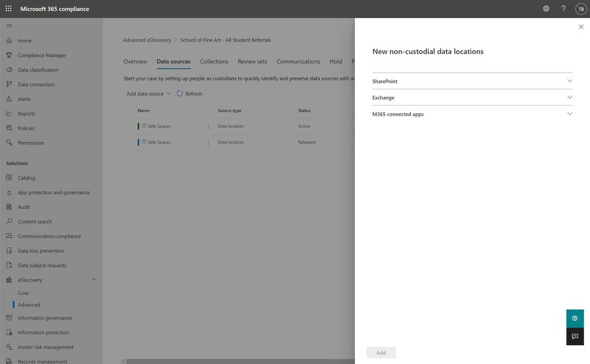The height and width of the screenshot is (364, 590).
Task: Click the Insider risk management icon
Action: pyautogui.click(x=9, y=347)
